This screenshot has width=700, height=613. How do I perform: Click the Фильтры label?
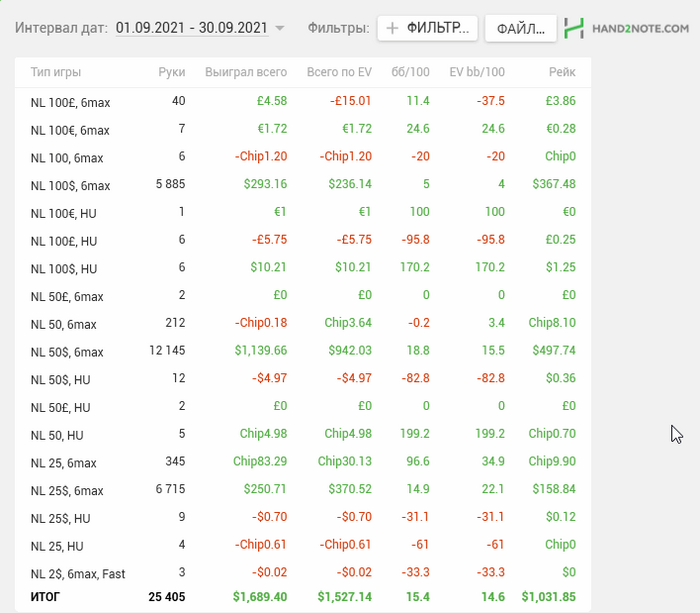tap(338, 28)
